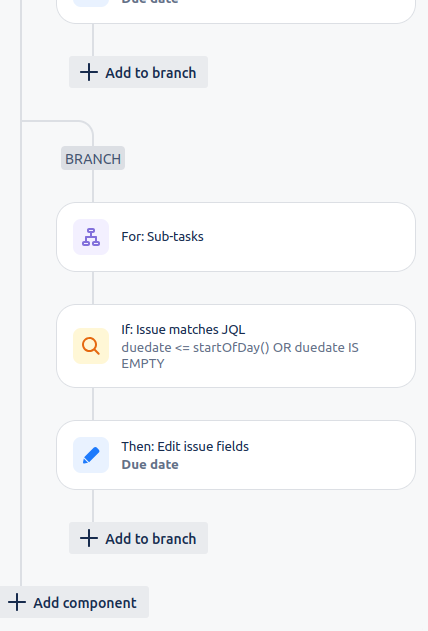
Task: Click the bold Due date text in the lower action card
Action: (x=150, y=464)
